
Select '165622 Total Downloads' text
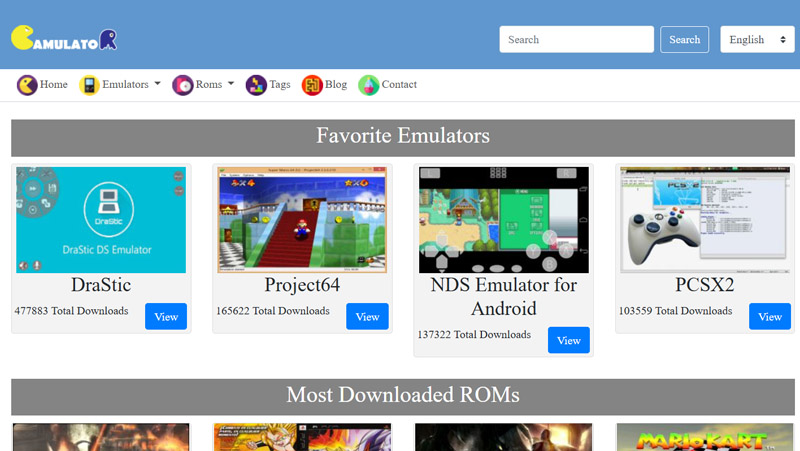[x=273, y=311]
